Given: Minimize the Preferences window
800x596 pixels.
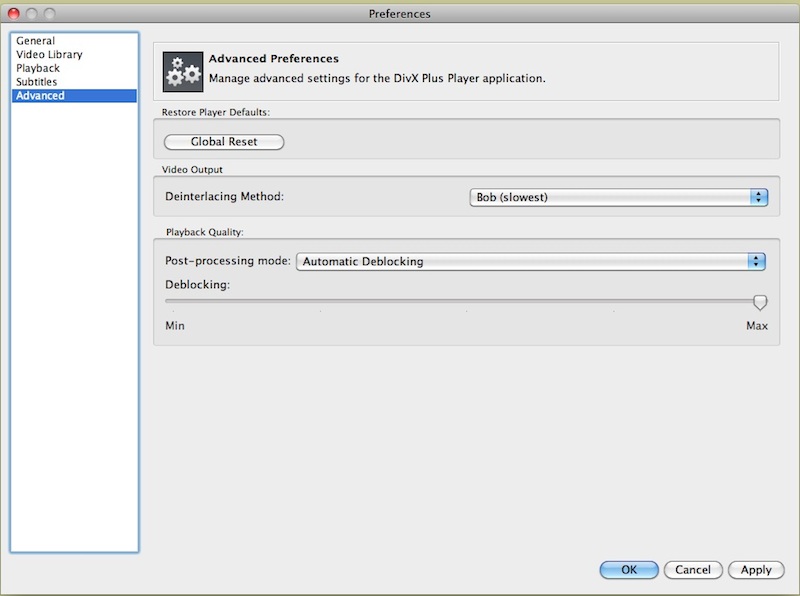Looking at the screenshot, I should click(33, 14).
